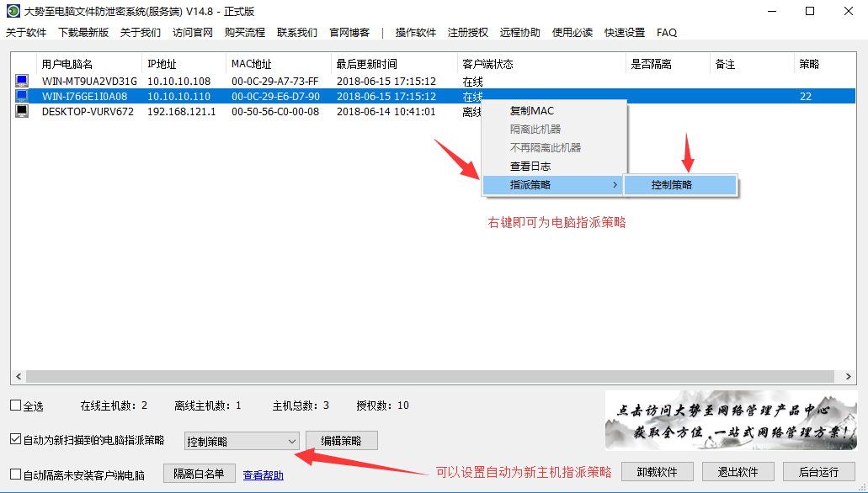The width and height of the screenshot is (868, 493).
Task: Open the 控制策略 policy dropdown
Action: tap(291, 441)
